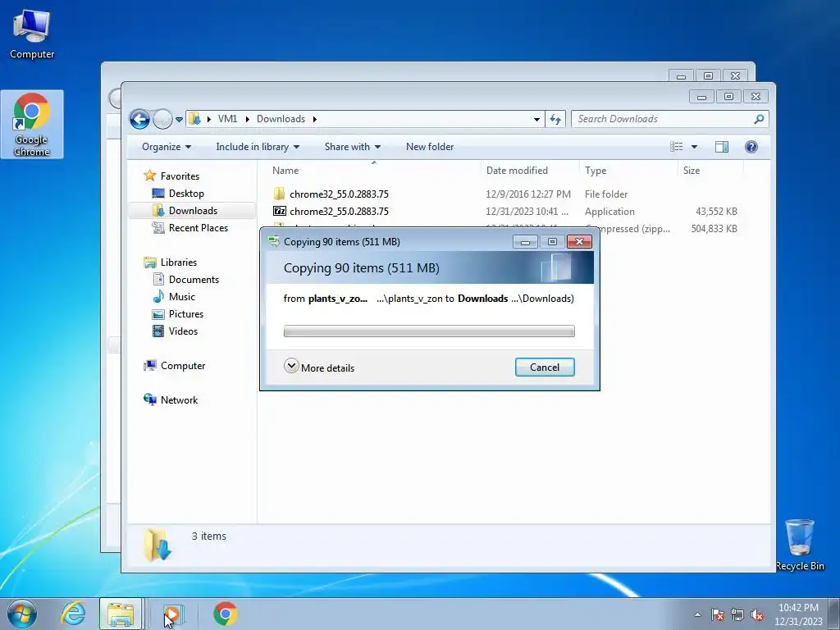The image size is (840, 630).
Task: Click the Back navigation arrow in Explorer
Action: click(x=139, y=119)
